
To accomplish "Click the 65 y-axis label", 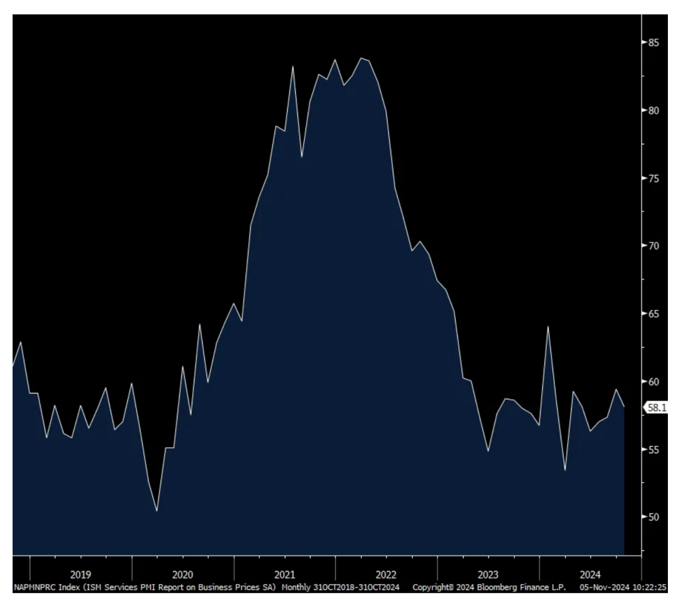I will (654, 314).
